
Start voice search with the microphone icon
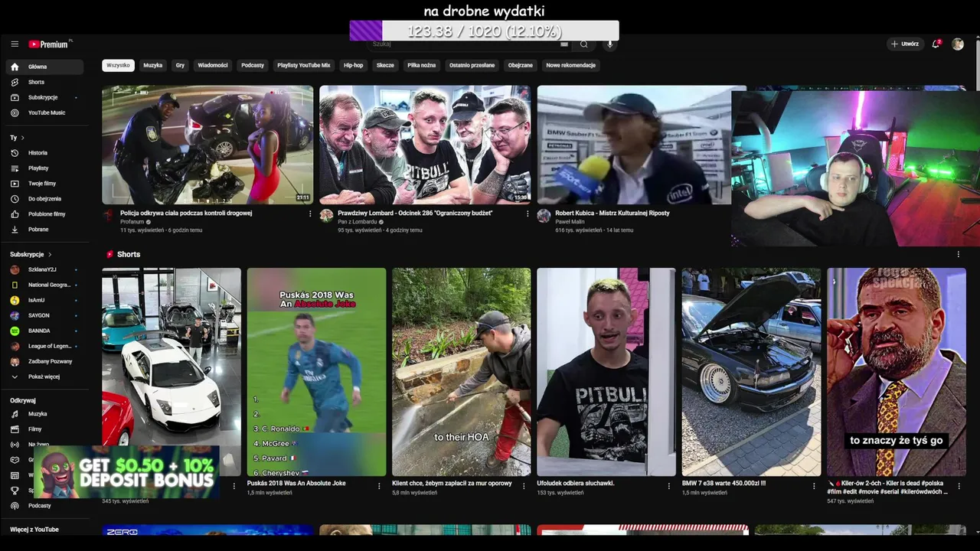coord(610,44)
